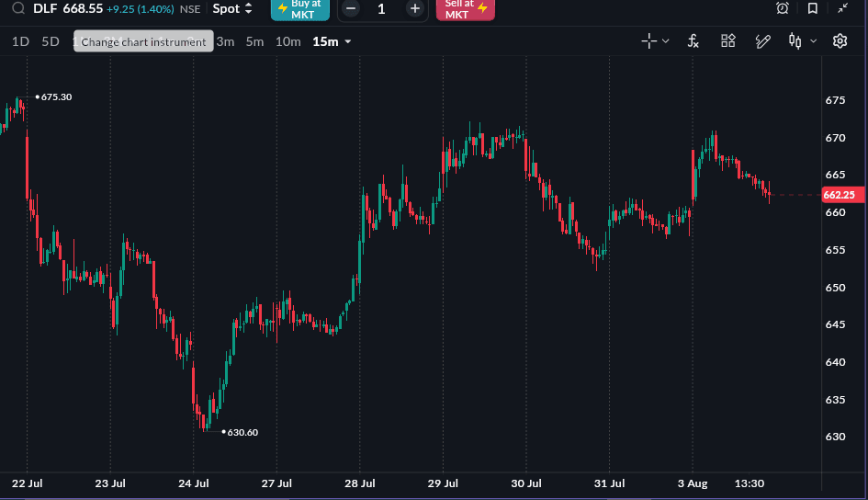Select the crosshair cursor tool
This screenshot has width=868, height=500.
click(648, 41)
